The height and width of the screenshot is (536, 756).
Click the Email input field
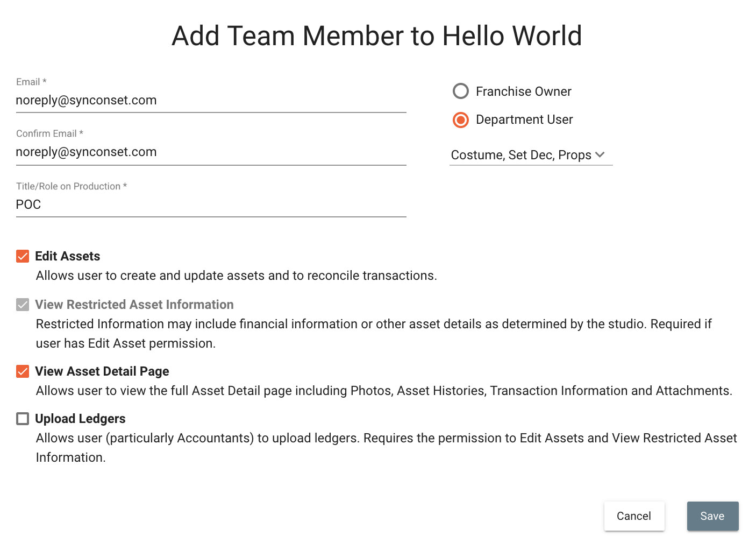(211, 101)
